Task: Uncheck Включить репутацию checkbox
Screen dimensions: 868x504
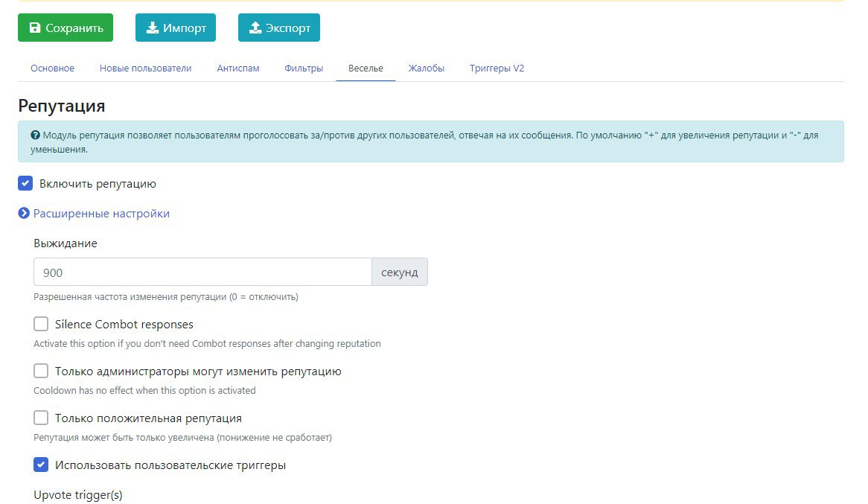Action: point(25,183)
